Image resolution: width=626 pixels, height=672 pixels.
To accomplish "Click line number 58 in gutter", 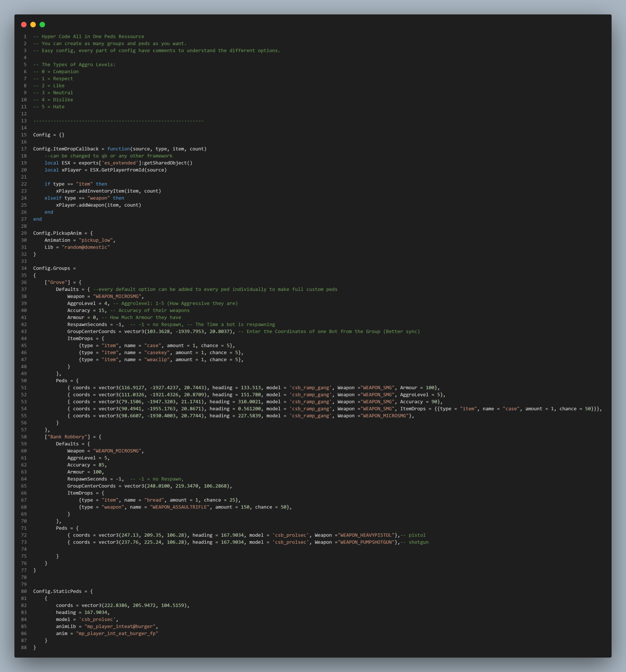I will [x=24, y=437].
